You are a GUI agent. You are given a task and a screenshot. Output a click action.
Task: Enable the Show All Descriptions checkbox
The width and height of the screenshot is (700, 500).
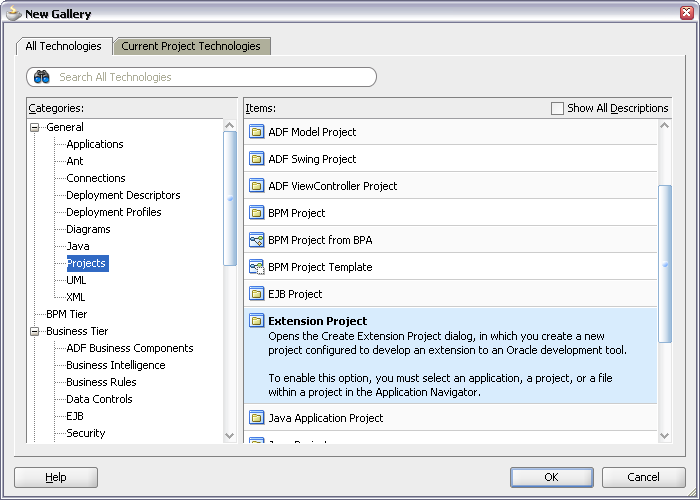557,108
